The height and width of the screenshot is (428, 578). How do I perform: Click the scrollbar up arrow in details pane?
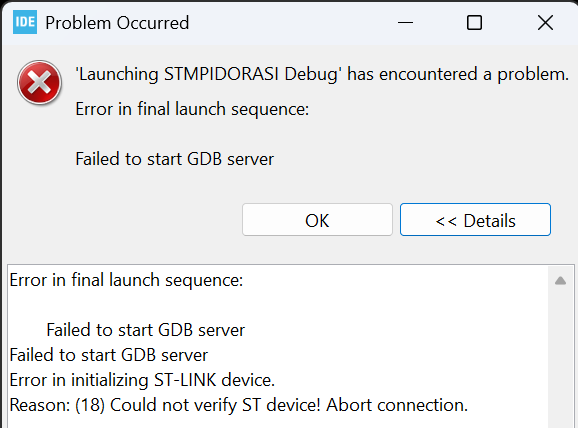[x=560, y=281]
